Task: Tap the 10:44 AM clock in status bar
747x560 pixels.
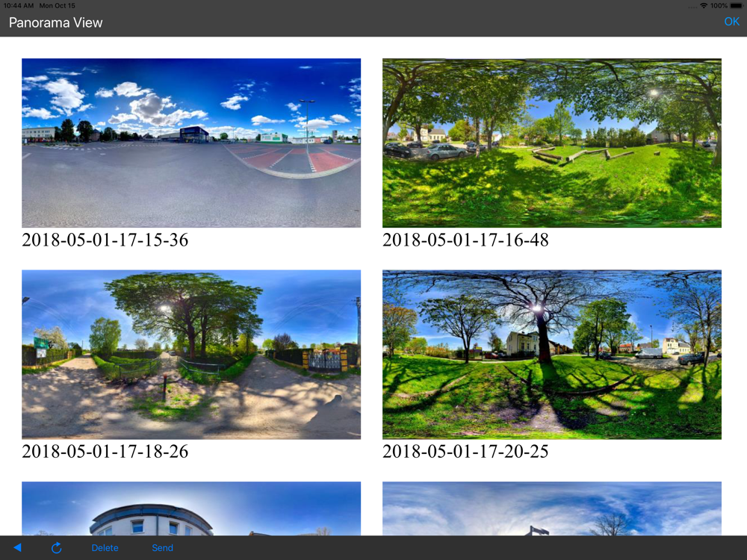Action: point(19,6)
